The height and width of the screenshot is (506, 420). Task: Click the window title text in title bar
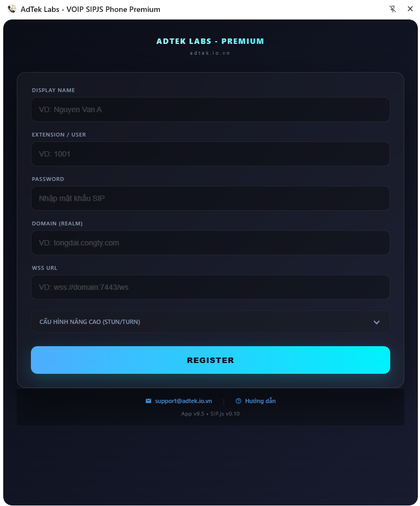pos(91,9)
